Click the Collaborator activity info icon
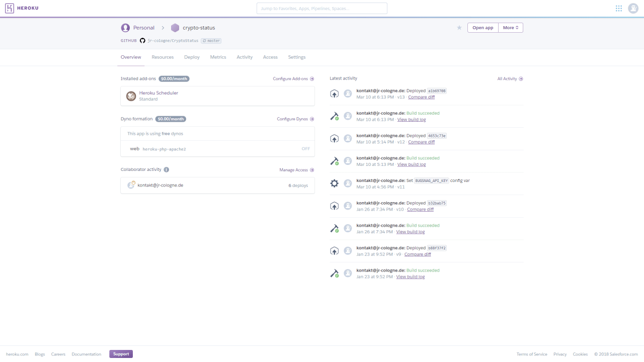This screenshot has height=362, width=644. point(166,170)
